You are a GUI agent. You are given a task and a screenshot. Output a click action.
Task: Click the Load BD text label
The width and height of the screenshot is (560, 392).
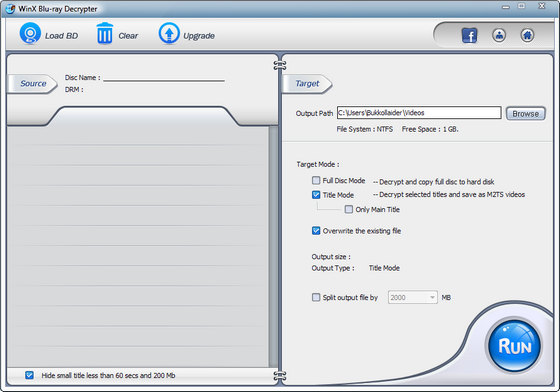click(61, 36)
